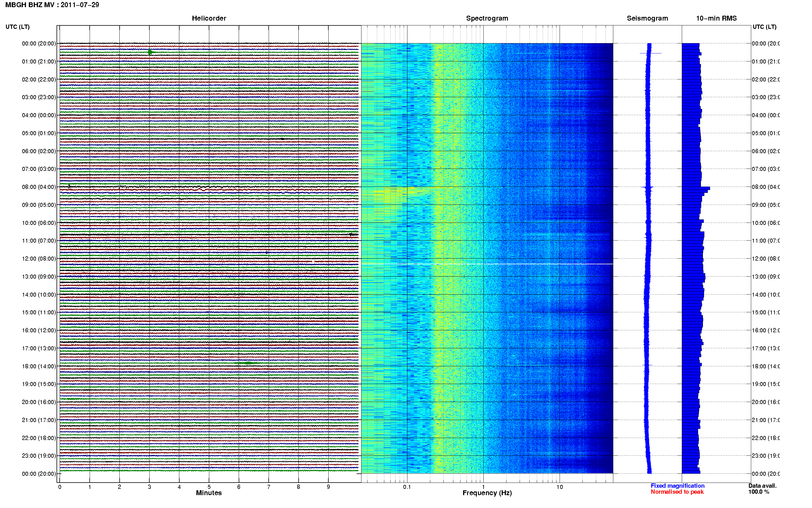The height and width of the screenshot is (508, 812).
Task: Click the left '09:00 (05:00)' time label
Action: coord(39,205)
